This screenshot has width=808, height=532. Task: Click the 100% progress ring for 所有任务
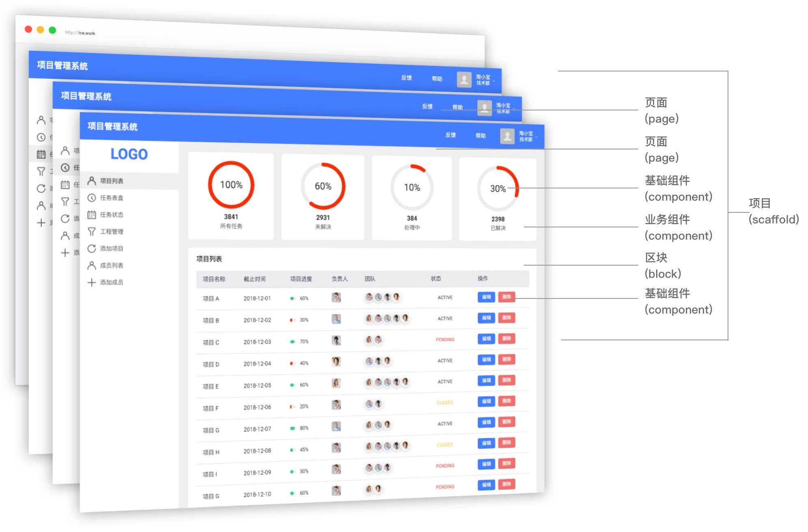click(x=231, y=185)
